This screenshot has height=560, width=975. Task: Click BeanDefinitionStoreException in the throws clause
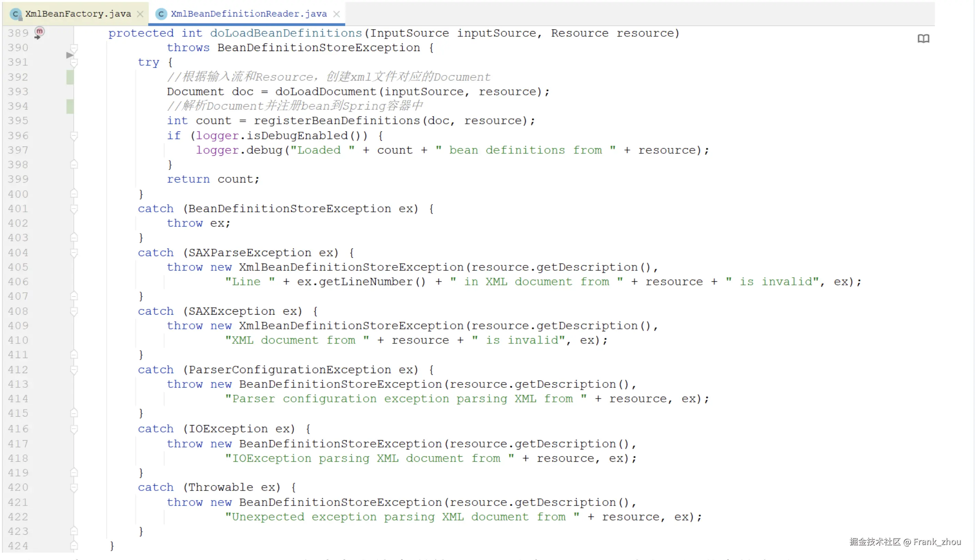(x=319, y=48)
